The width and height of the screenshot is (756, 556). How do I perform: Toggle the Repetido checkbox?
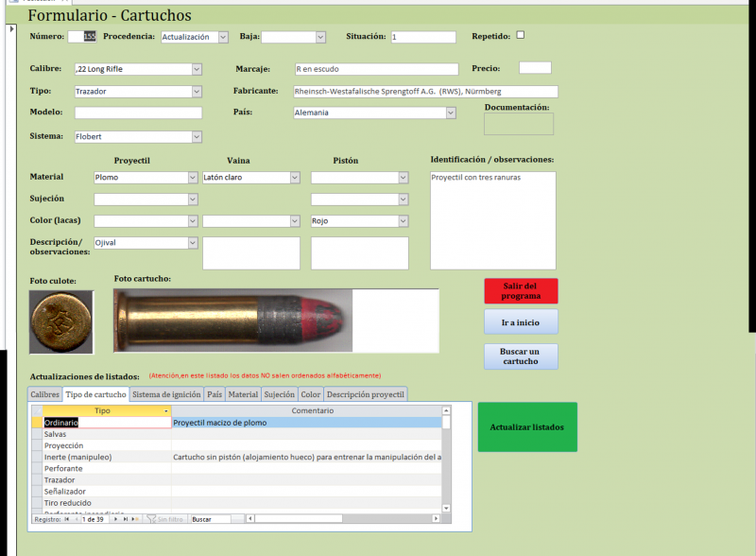[x=520, y=35]
